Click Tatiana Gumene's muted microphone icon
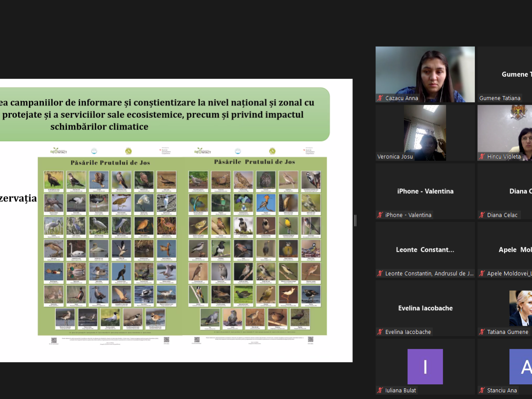Image resolution: width=532 pixels, height=399 pixels. click(x=482, y=332)
